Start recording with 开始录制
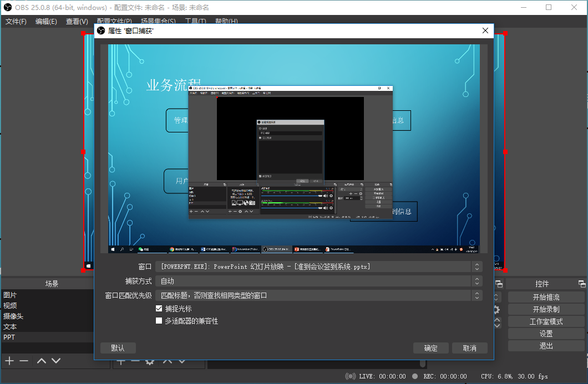 pos(546,309)
